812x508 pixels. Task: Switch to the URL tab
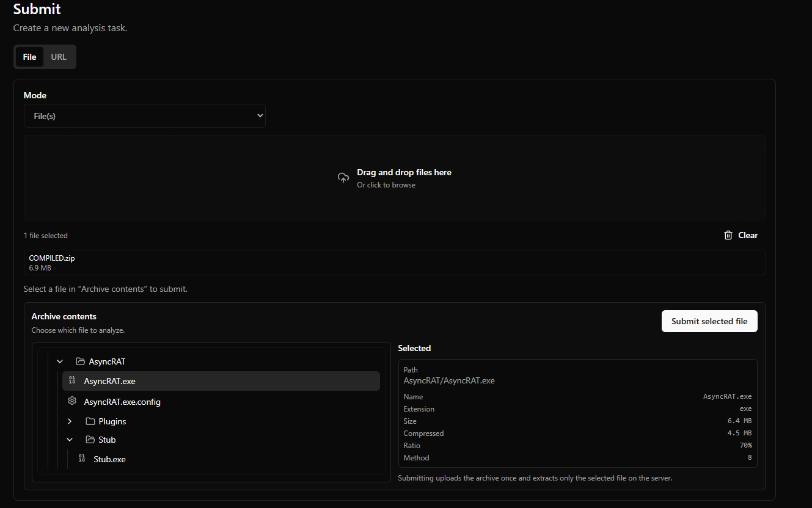coord(59,57)
